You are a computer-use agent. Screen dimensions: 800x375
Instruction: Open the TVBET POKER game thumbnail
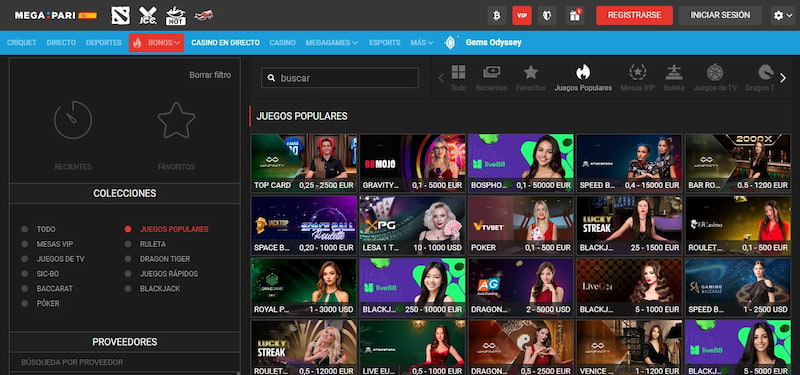tap(521, 226)
